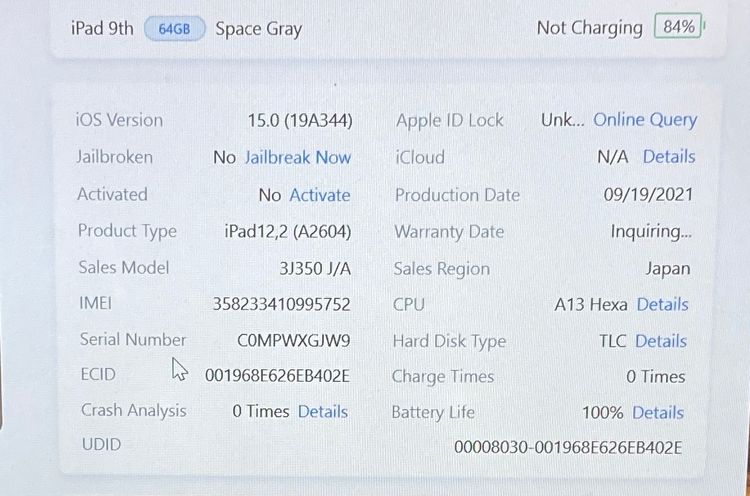Open Crash Analysis Details link
This screenshot has height=496, width=750.
322,411
